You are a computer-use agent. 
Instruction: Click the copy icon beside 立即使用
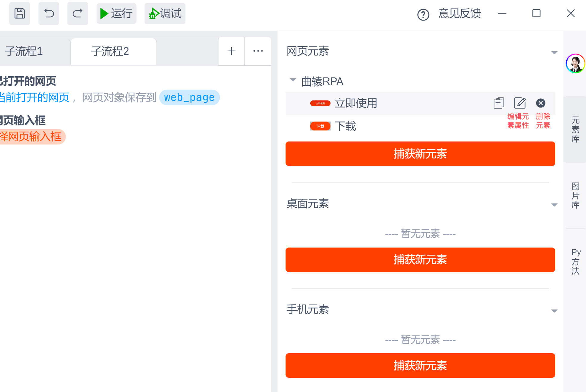pos(499,103)
